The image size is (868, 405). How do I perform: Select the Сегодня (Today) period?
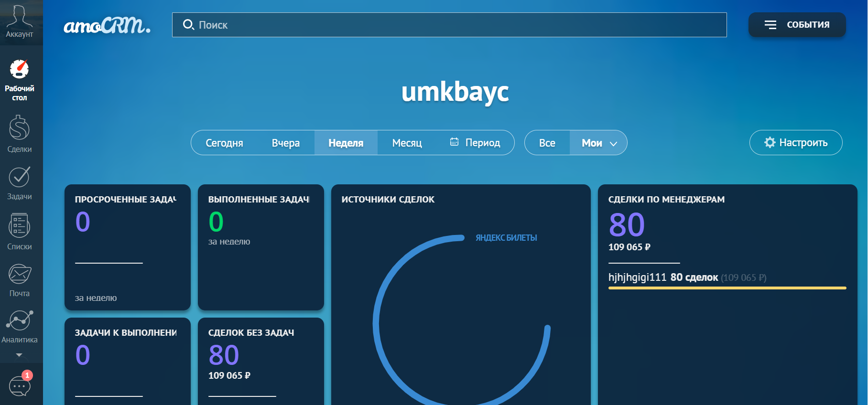coord(224,143)
